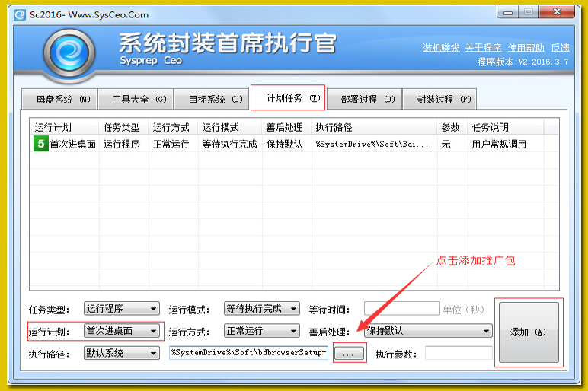Image resolution: width=588 pixels, height=391 pixels.
Task: Open the 工具大全 (G) tab
Action: click(x=136, y=99)
